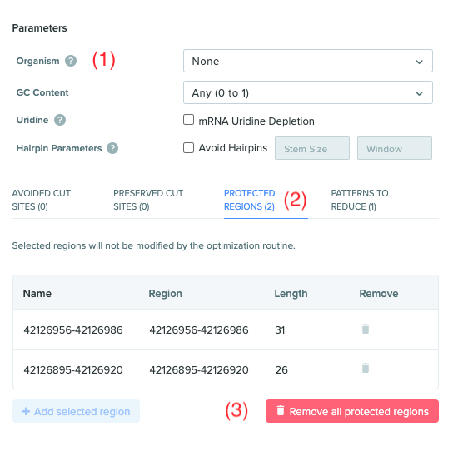Open the Preserved Cut Sites tab

148,200
